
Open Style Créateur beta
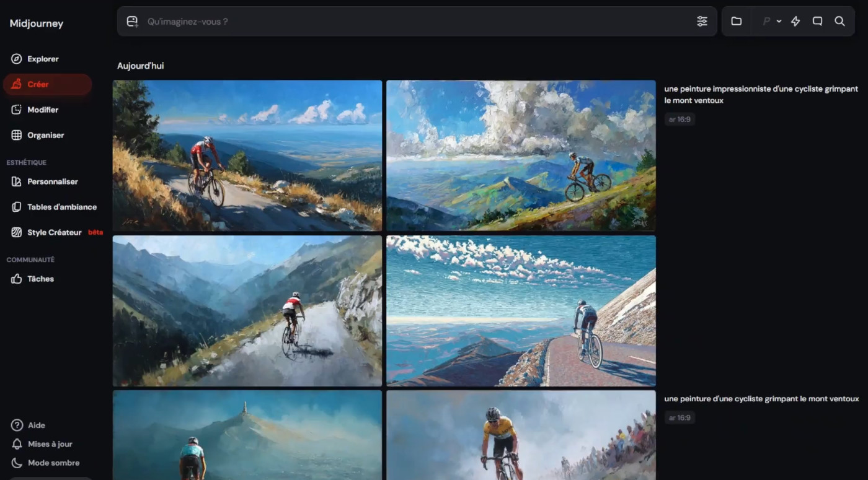tap(55, 232)
